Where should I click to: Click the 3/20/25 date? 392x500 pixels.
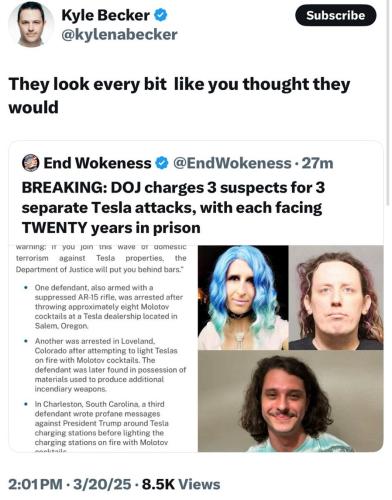pos(103,486)
